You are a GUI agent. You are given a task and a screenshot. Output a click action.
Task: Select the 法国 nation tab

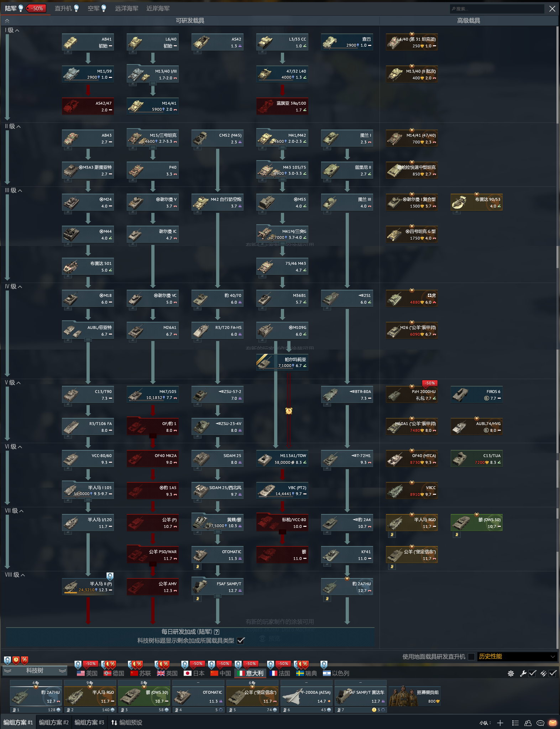(280, 673)
